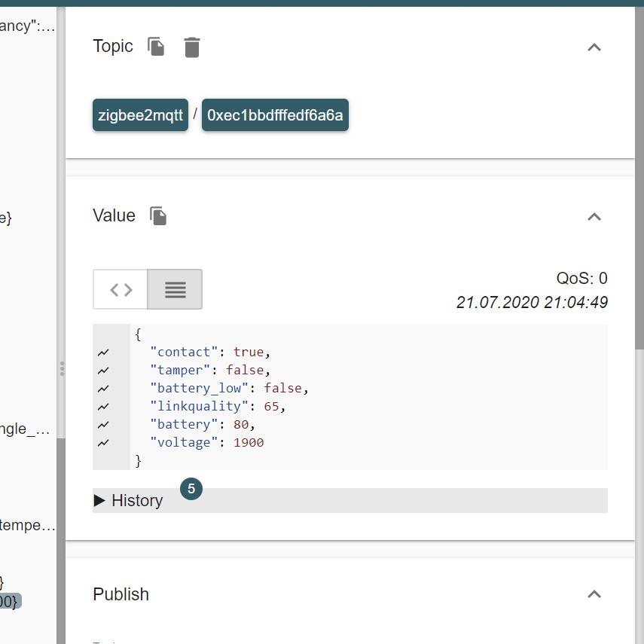Screen dimensions: 644x644
Task: Click the "battery_low" key text
Action: pos(199,388)
